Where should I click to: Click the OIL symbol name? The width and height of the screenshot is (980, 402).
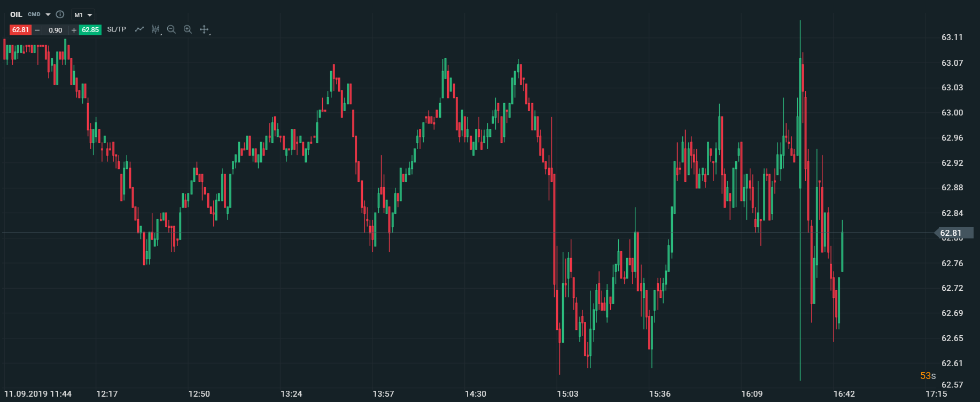16,14
